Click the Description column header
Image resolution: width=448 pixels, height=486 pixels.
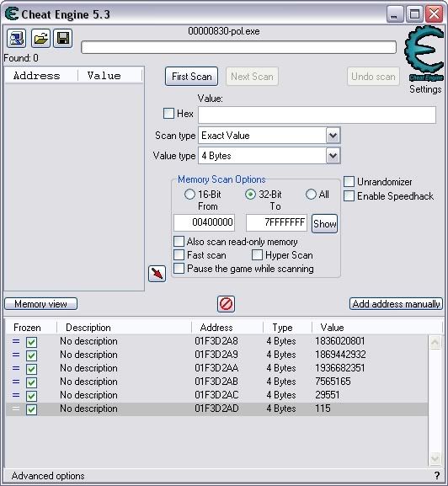tap(124, 328)
